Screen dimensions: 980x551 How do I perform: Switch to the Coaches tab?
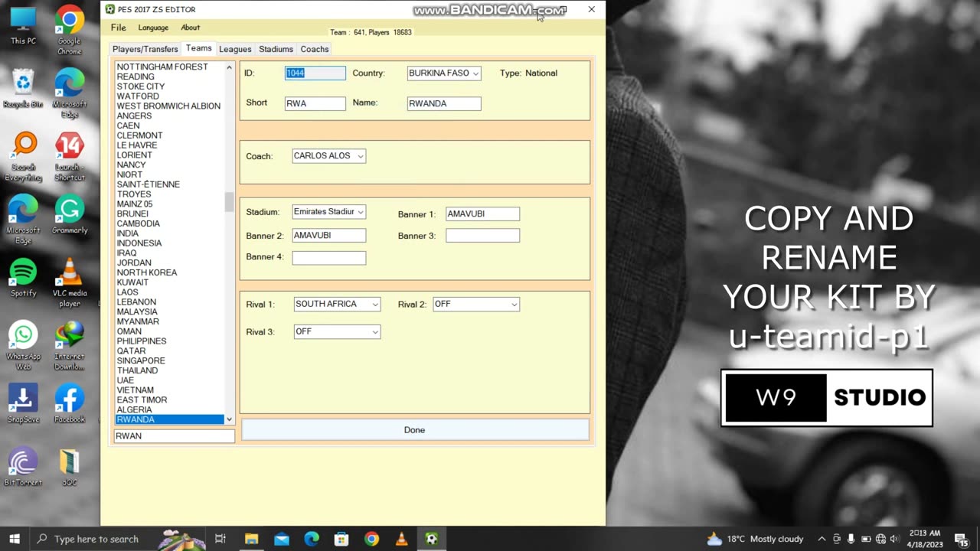click(x=315, y=49)
